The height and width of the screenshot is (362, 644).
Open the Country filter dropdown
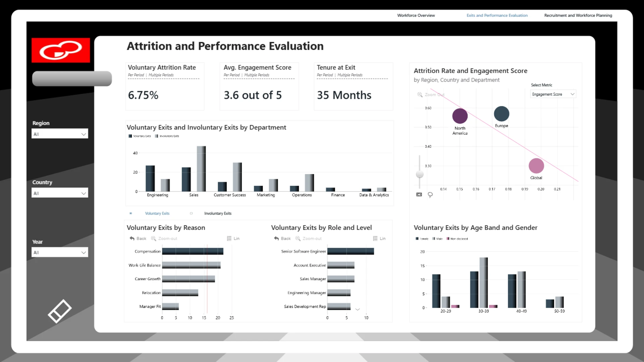point(60,193)
